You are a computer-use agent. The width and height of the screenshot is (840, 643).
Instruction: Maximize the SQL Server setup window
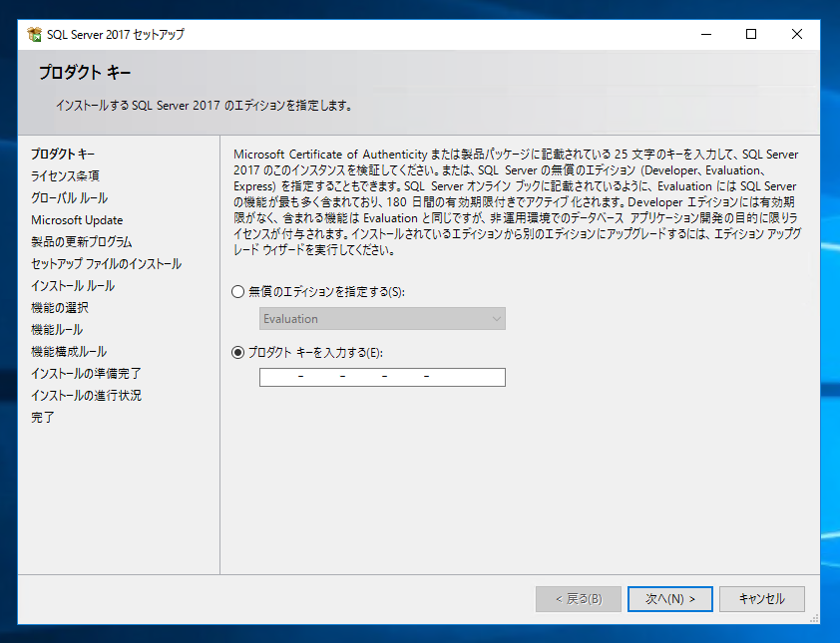point(751,34)
